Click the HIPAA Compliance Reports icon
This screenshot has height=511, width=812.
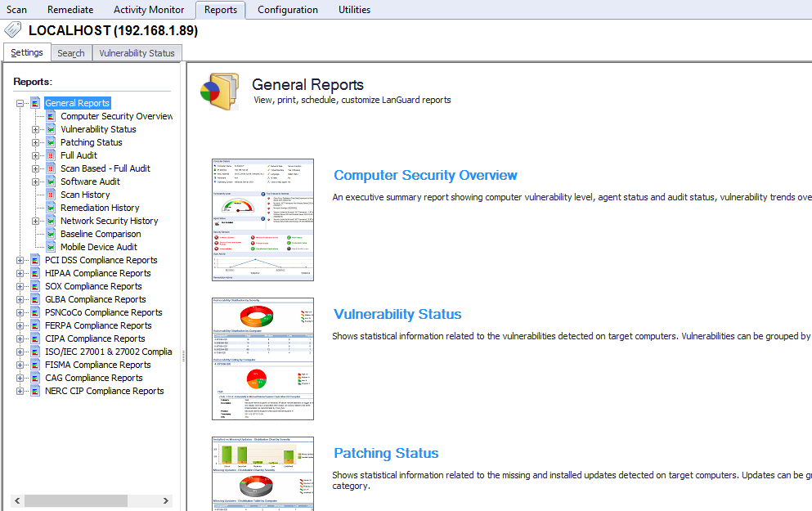point(35,273)
